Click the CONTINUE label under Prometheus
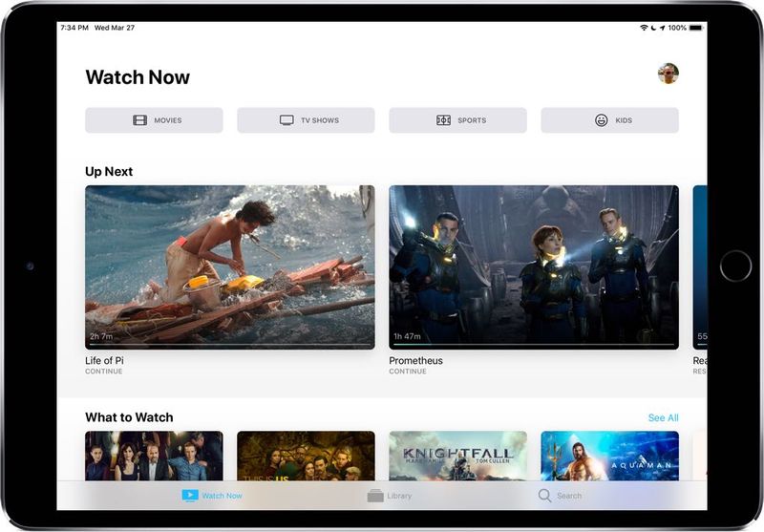The image size is (764, 532). 408,372
